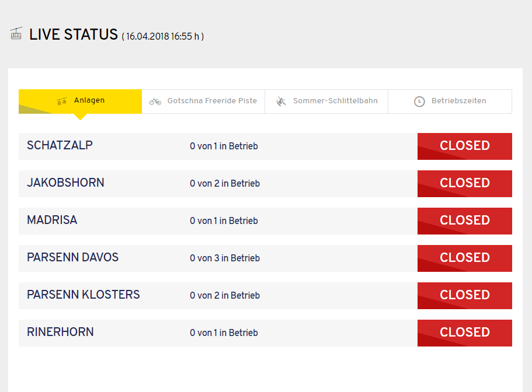Click the gondola icon beside Live Status
The image size is (532, 392).
click(16, 34)
